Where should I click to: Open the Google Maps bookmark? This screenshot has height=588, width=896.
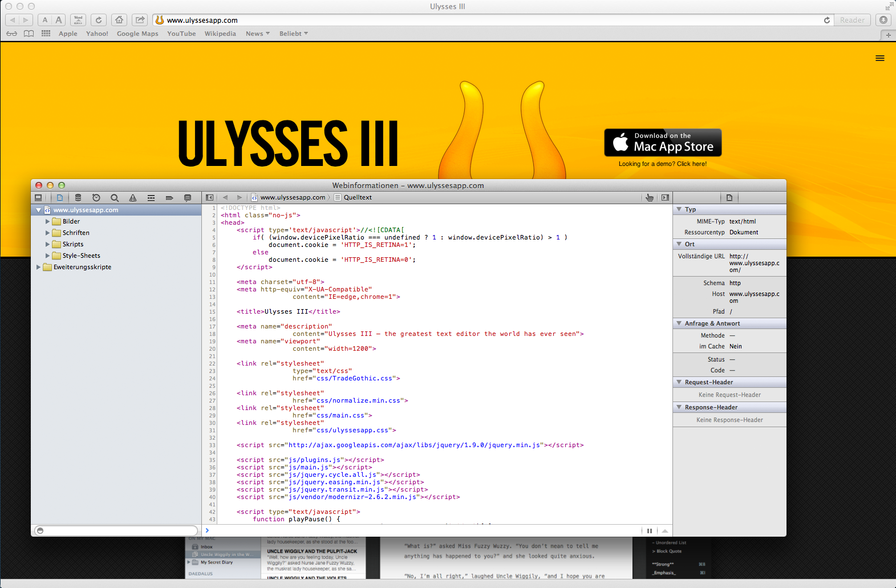[x=137, y=34]
